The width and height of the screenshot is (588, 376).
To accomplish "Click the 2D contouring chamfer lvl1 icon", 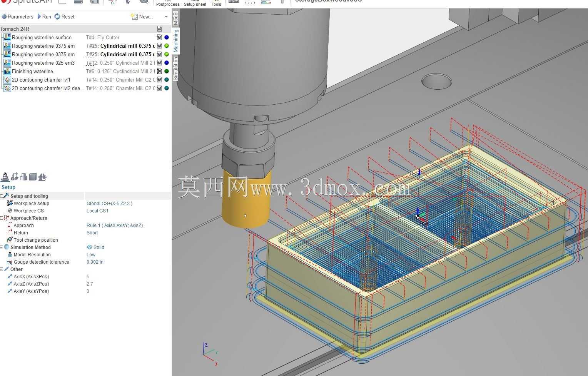I will 7,80.
